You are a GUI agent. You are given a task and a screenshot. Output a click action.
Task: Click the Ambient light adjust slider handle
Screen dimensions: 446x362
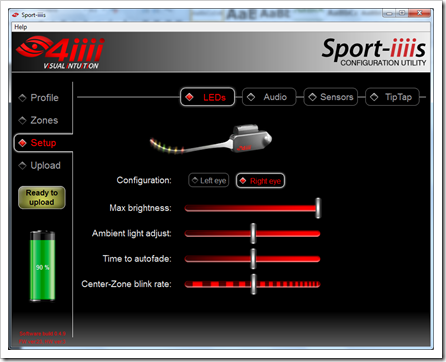pos(253,234)
